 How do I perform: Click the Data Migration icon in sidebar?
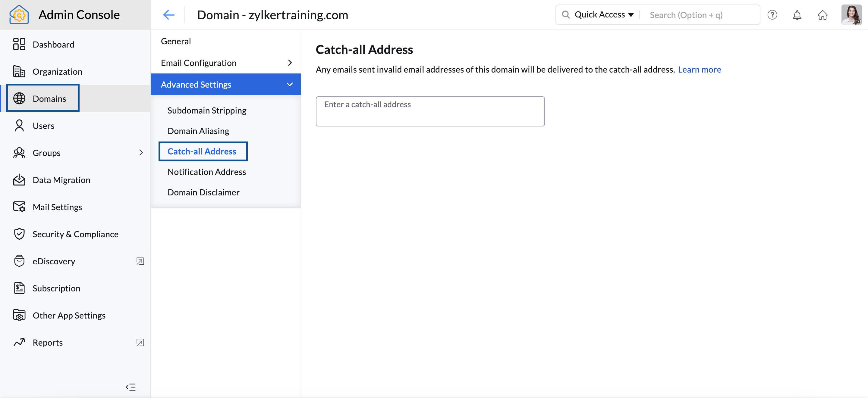point(19,180)
